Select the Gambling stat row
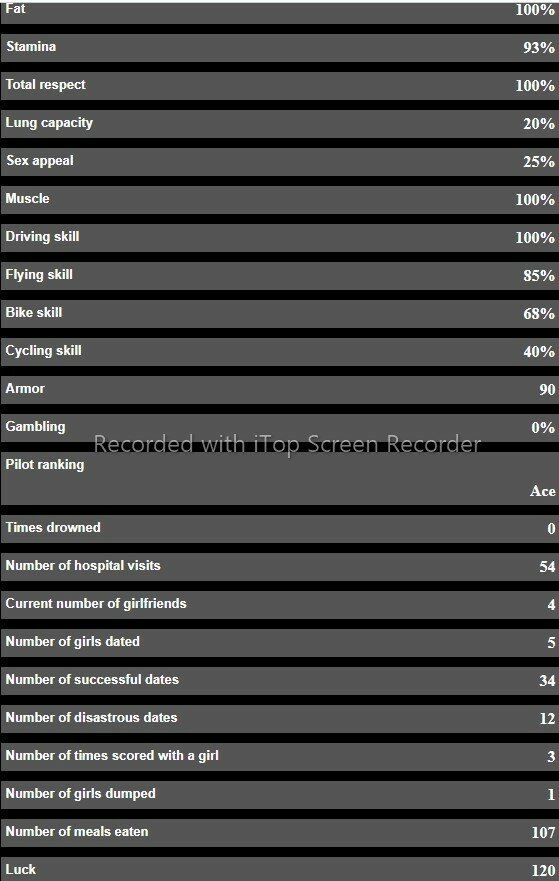 tap(279, 428)
